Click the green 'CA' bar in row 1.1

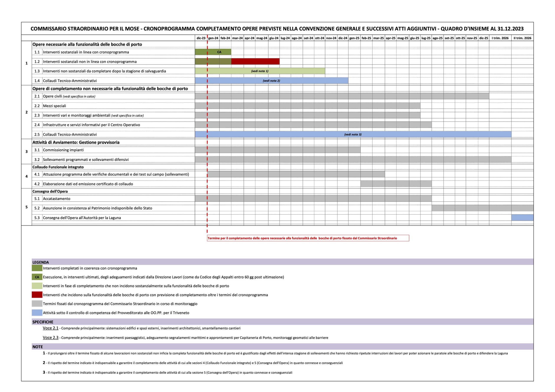[213, 52]
